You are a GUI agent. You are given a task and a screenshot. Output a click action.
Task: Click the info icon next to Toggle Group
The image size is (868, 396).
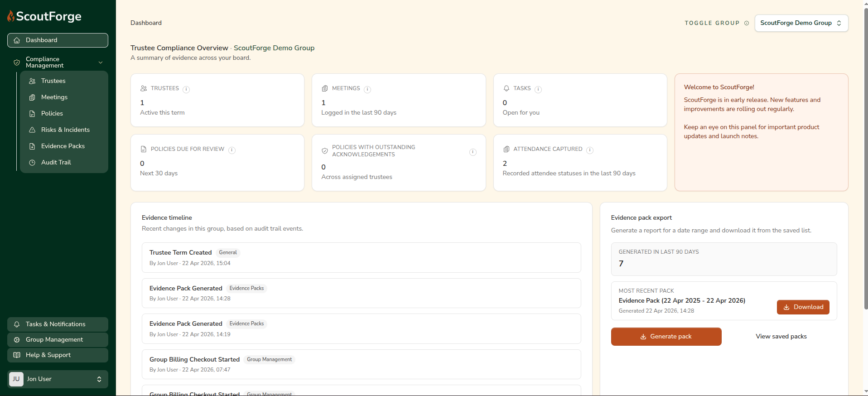point(747,23)
